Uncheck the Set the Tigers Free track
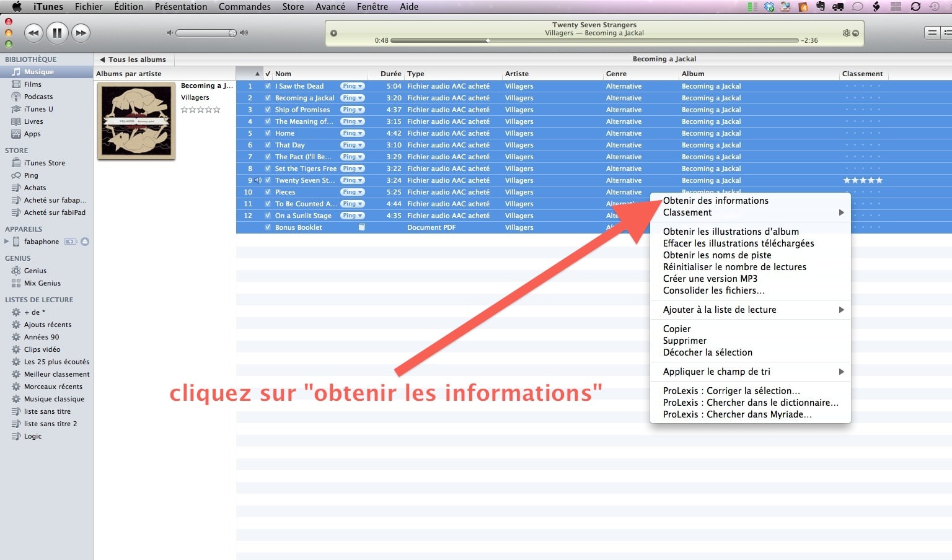This screenshot has height=560, width=952. tap(268, 168)
